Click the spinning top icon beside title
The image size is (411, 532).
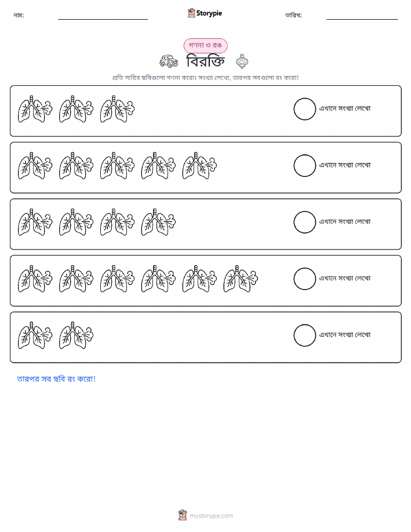[242, 61]
